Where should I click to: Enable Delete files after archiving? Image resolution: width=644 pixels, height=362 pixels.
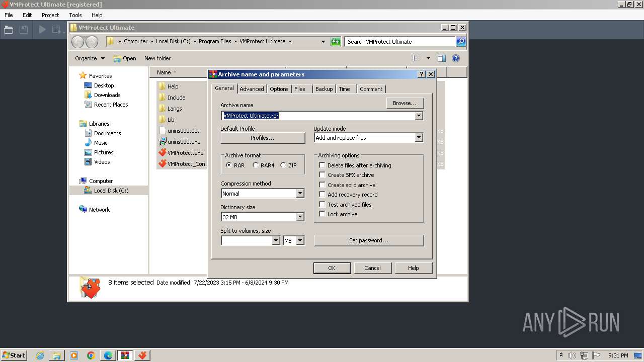323,165
